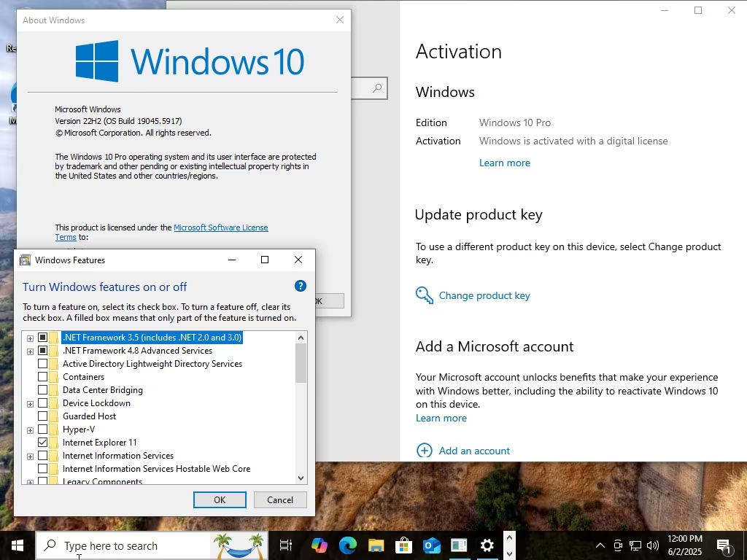Uncheck Internet Explorer 11
The width and height of the screenshot is (747, 560).
click(42, 443)
